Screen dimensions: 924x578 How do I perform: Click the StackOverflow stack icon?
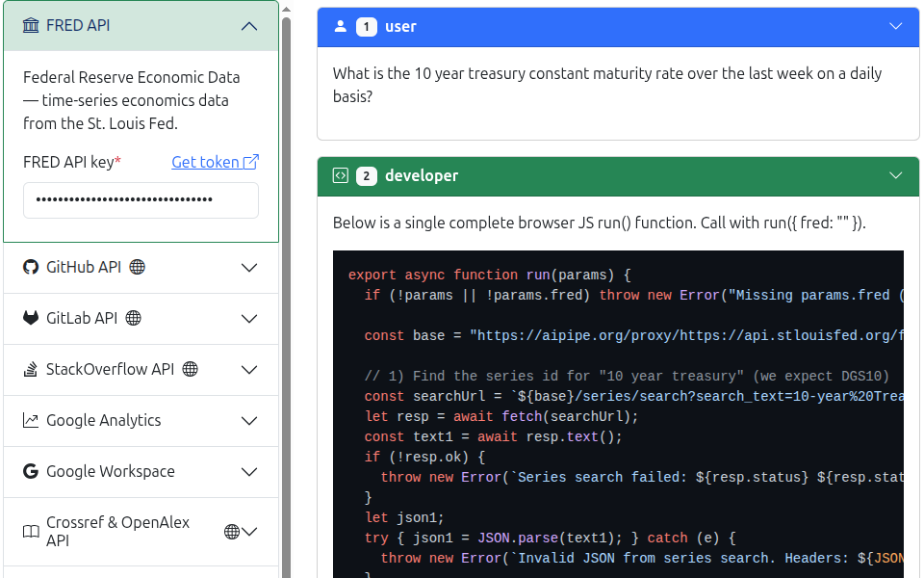coord(30,369)
